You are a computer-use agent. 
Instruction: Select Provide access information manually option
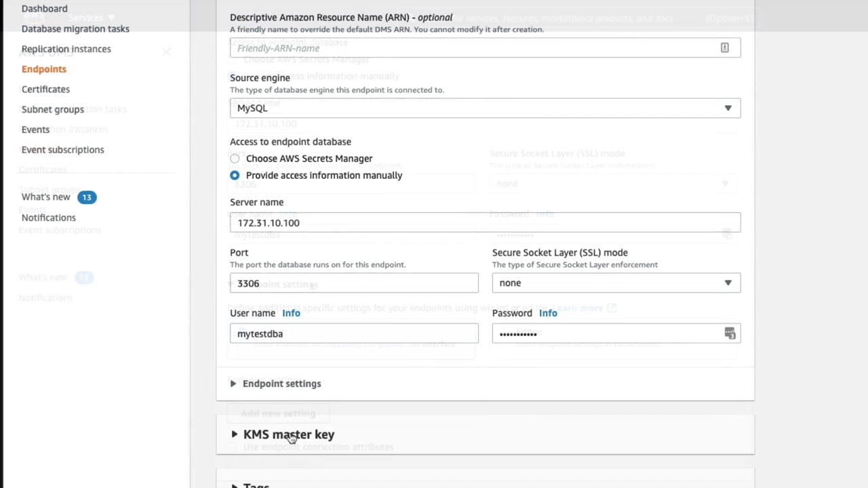[x=235, y=176]
